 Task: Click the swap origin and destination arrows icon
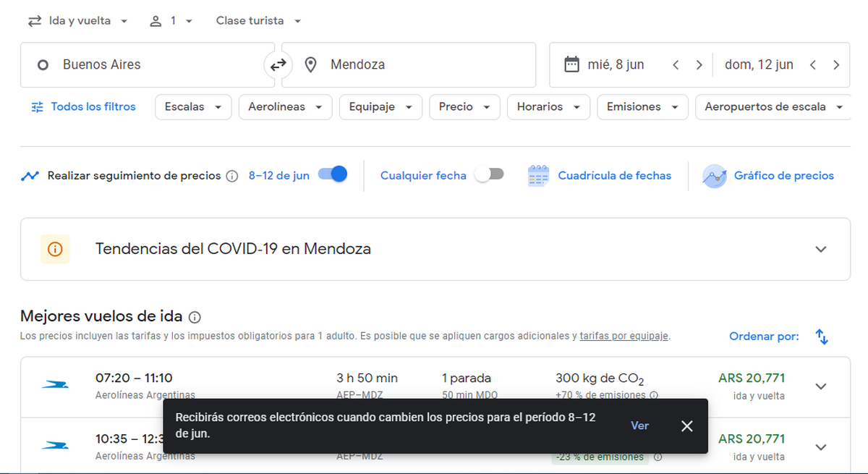(278, 64)
